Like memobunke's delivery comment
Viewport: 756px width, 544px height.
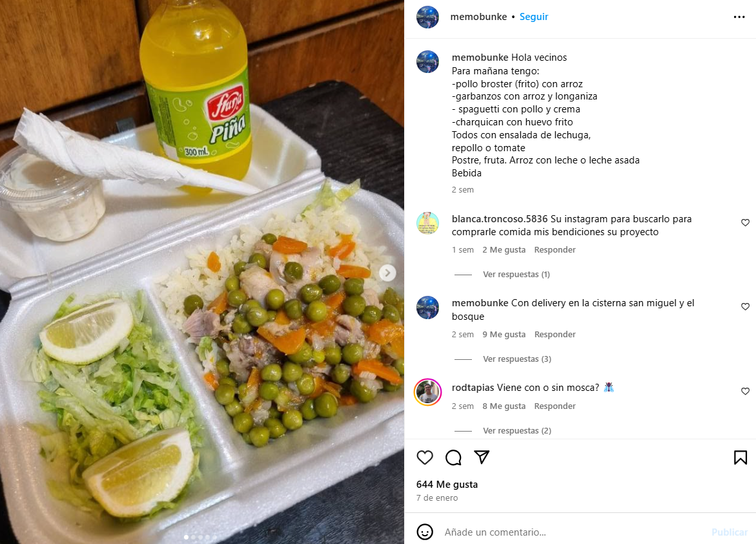745,306
